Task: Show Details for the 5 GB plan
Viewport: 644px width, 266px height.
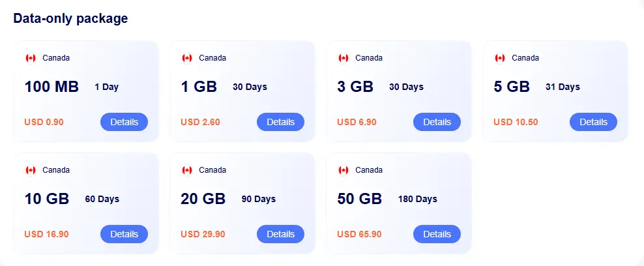Action: [x=593, y=122]
